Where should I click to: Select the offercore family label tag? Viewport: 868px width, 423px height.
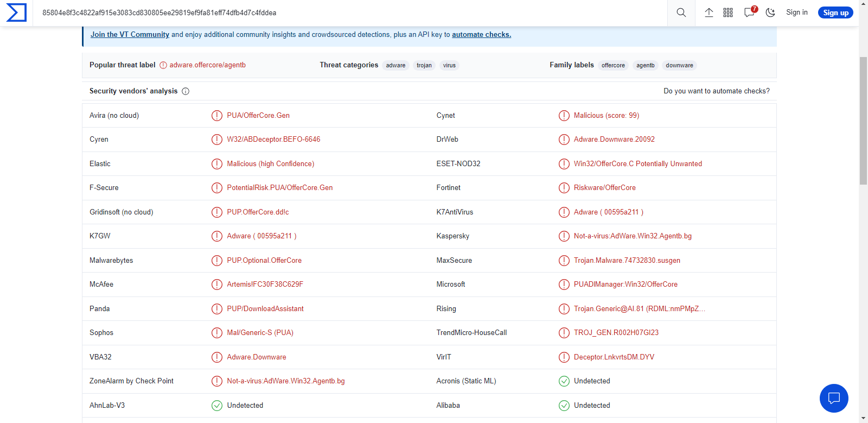click(x=613, y=65)
